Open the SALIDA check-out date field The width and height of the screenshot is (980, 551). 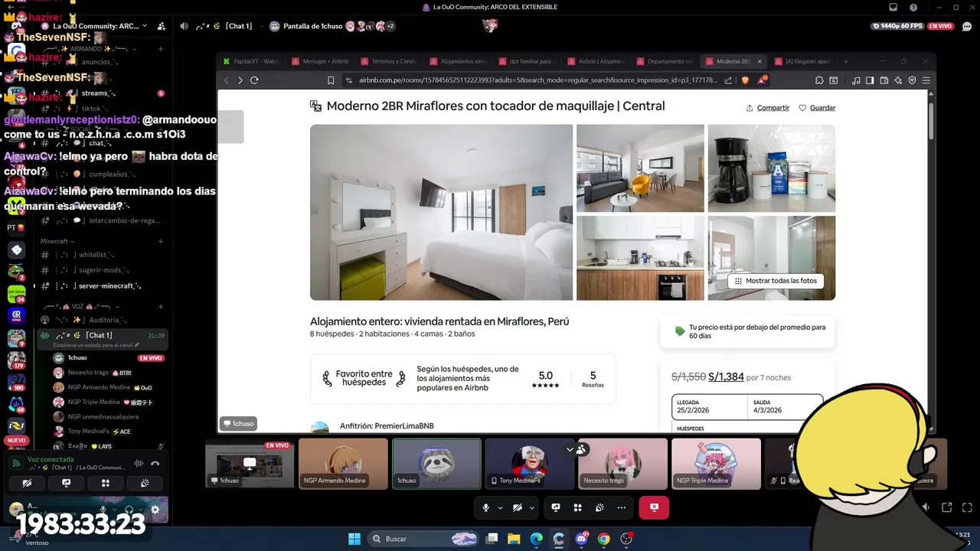click(785, 406)
